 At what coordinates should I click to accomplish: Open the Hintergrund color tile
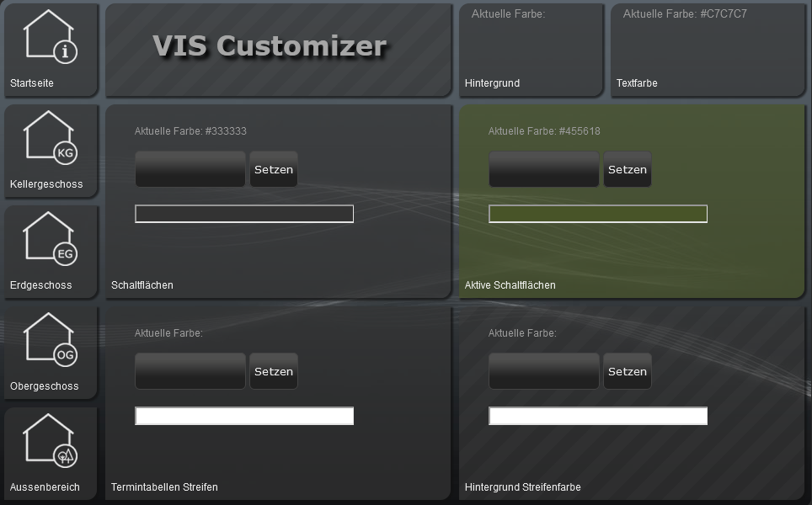point(531,50)
